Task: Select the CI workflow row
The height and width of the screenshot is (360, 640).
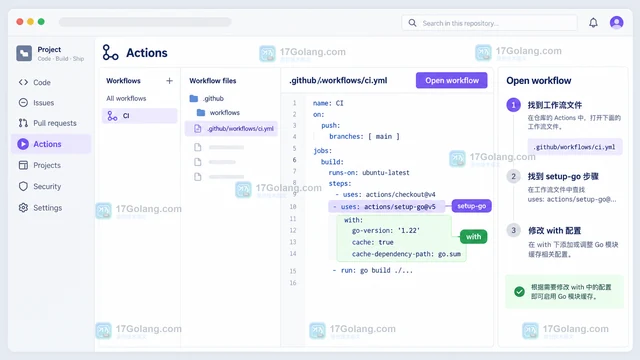Action: click(140, 116)
